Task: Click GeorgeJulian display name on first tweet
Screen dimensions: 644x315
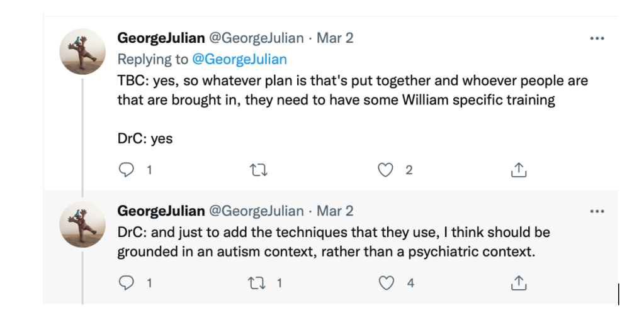Action: [161, 38]
